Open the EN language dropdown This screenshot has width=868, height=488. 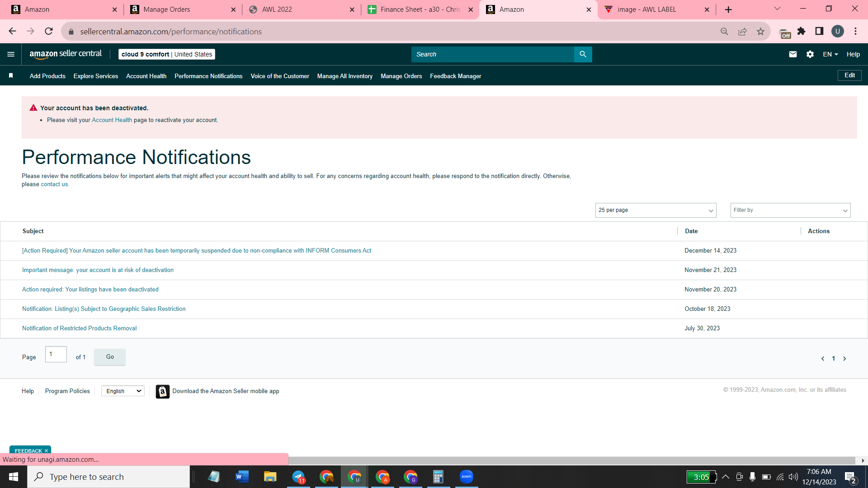[830, 54]
